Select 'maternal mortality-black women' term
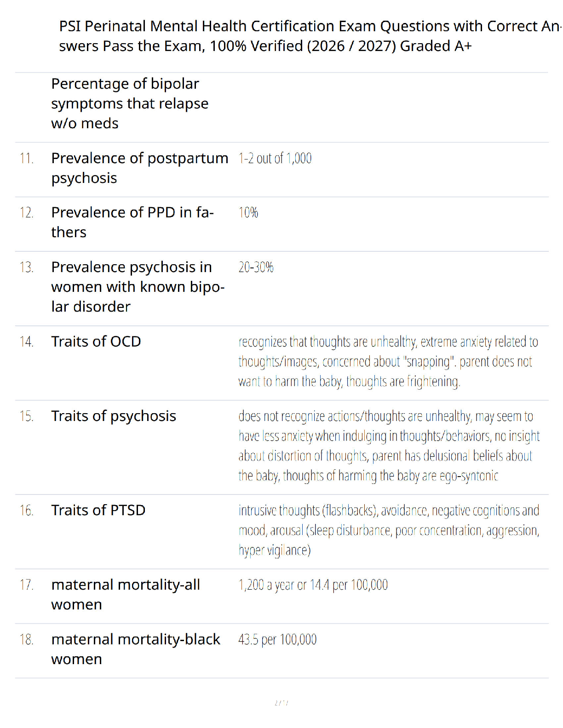The height and width of the screenshot is (728, 563). [136, 649]
